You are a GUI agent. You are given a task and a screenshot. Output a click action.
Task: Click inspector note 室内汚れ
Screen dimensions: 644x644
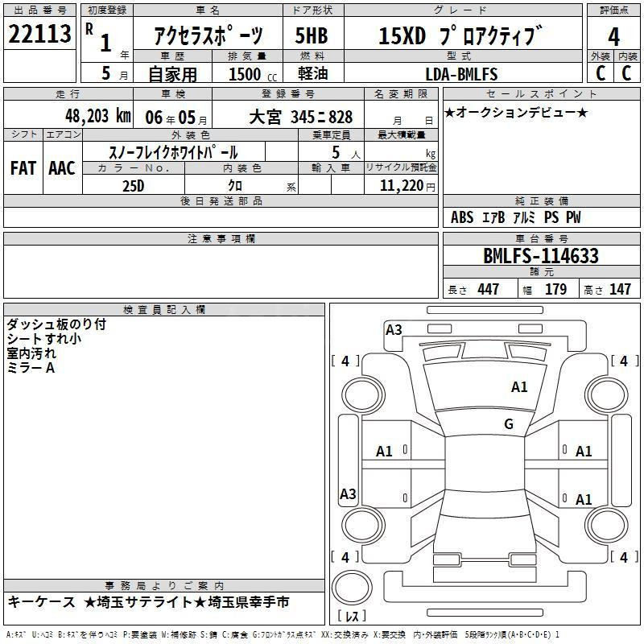click(x=31, y=353)
